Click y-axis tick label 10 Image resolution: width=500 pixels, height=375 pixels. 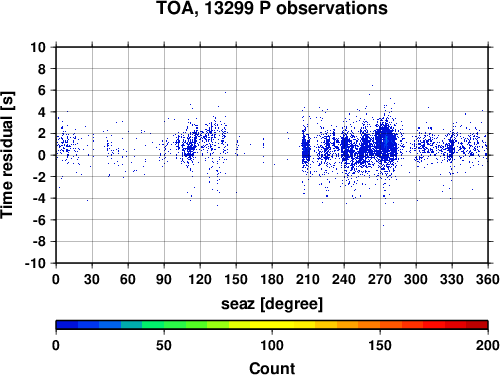[38, 47]
